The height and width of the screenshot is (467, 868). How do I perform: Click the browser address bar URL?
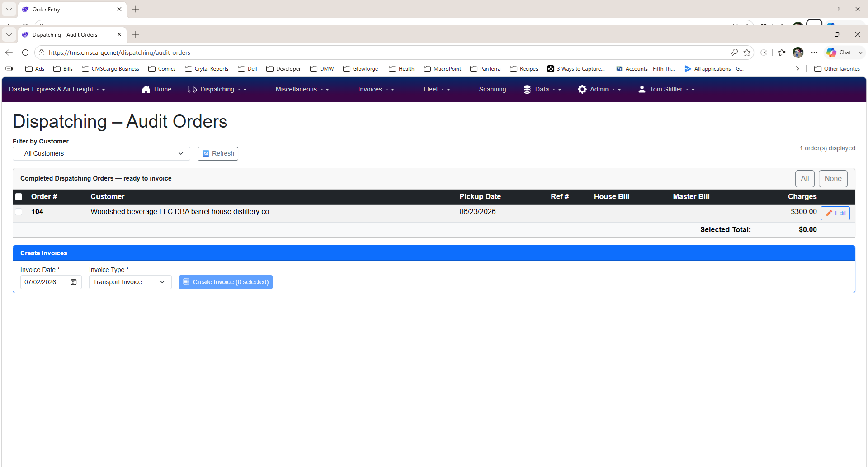(x=119, y=52)
